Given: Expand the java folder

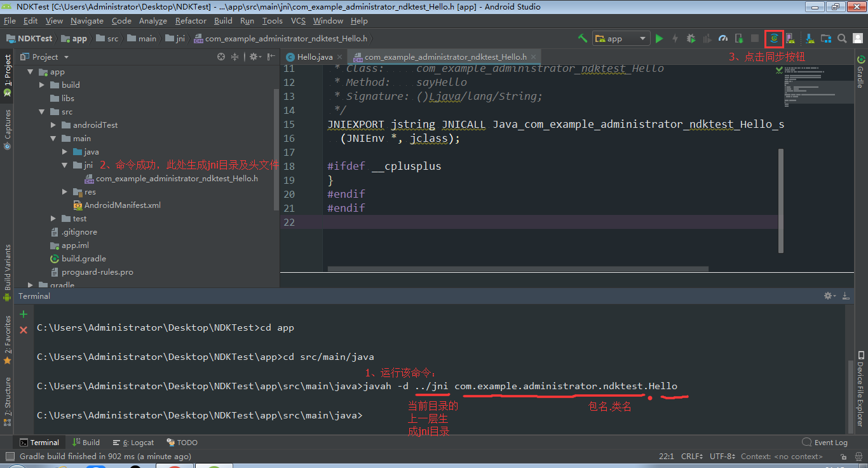Looking at the screenshot, I should pyautogui.click(x=65, y=152).
